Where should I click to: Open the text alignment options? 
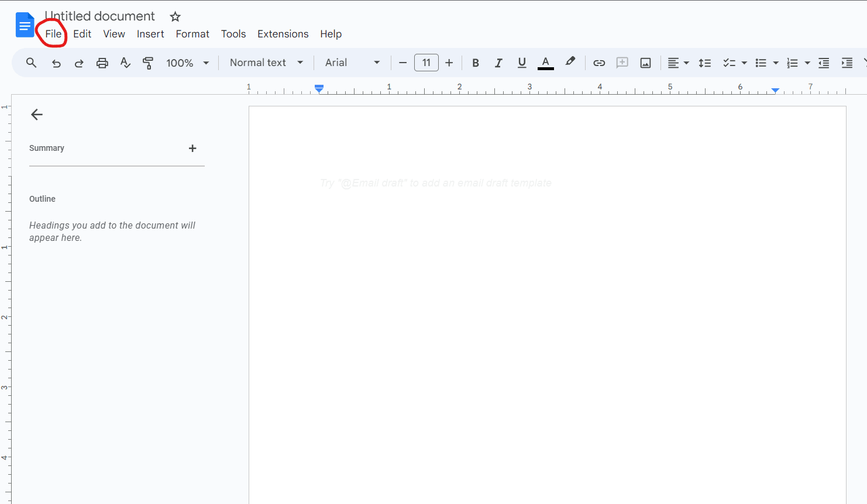point(678,63)
